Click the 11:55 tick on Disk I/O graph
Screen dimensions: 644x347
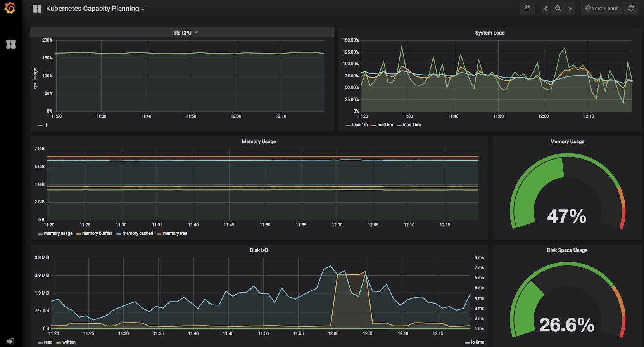click(299, 333)
